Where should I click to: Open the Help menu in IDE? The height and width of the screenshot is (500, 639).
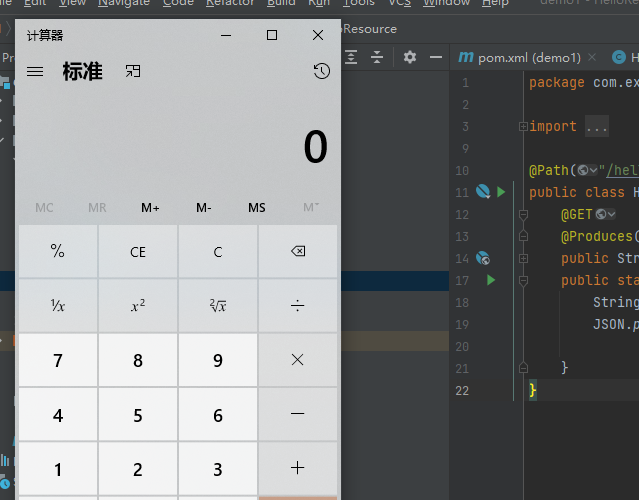495,3
